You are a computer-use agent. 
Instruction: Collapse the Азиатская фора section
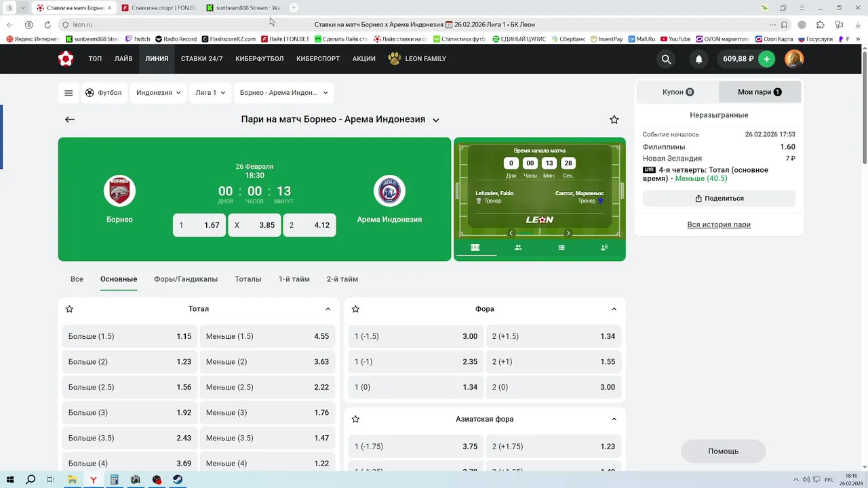click(614, 420)
